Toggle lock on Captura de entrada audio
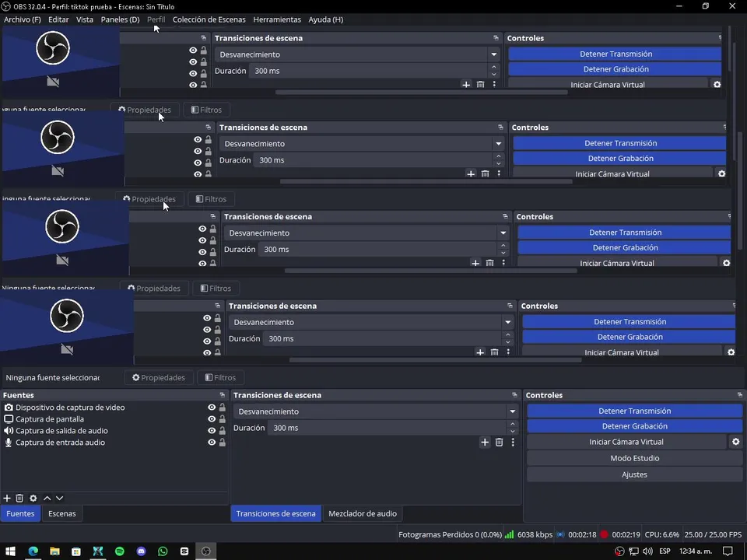This screenshot has height=560, width=747. point(223,443)
